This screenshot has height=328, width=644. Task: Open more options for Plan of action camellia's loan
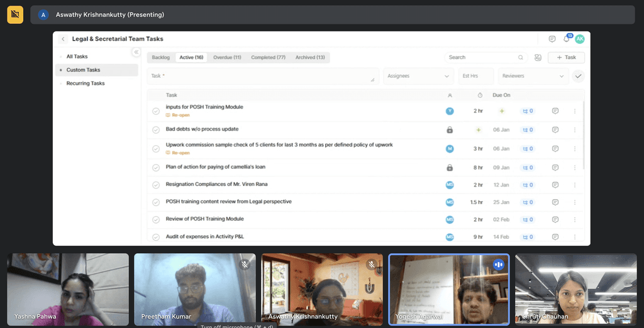click(575, 168)
